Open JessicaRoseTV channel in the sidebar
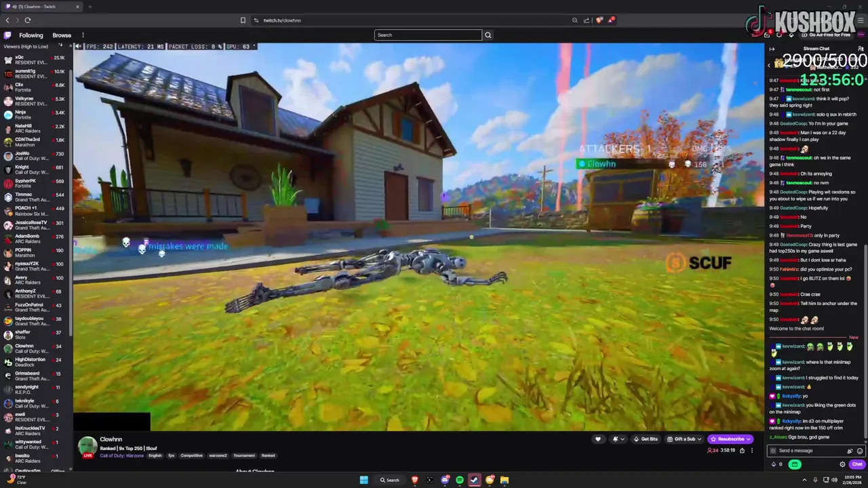This screenshot has height=488, width=868. tap(35, 225)
